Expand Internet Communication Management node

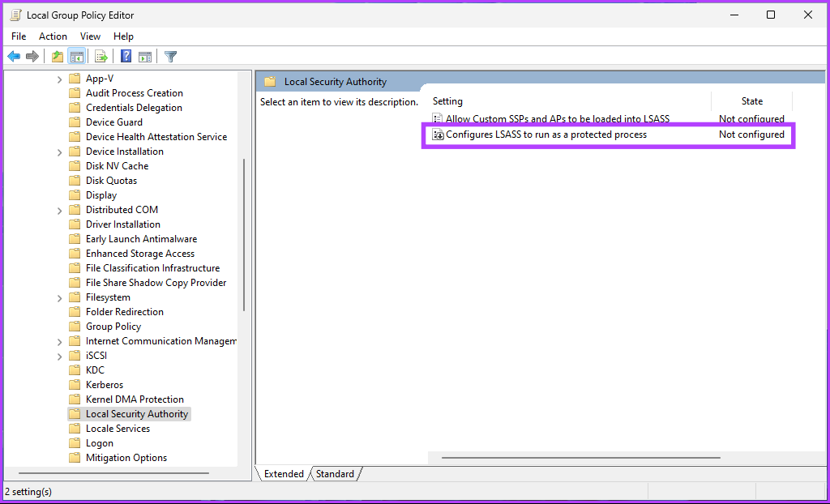click(x=60, y=341)
